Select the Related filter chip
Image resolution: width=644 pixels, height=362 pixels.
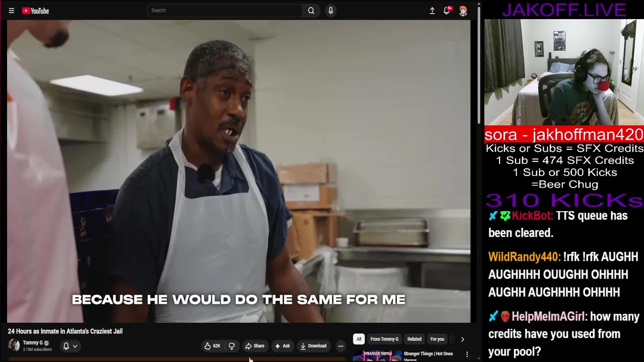coord(414,339)
